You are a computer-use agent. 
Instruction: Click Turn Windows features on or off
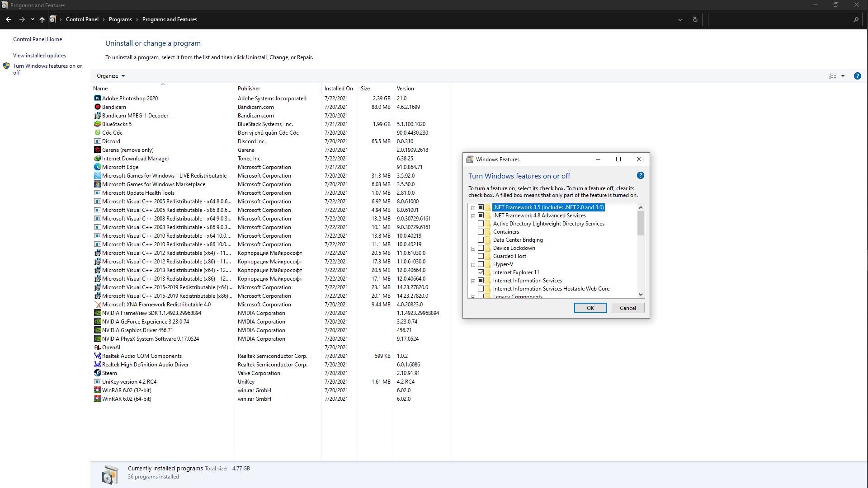(x=47, y=69)
